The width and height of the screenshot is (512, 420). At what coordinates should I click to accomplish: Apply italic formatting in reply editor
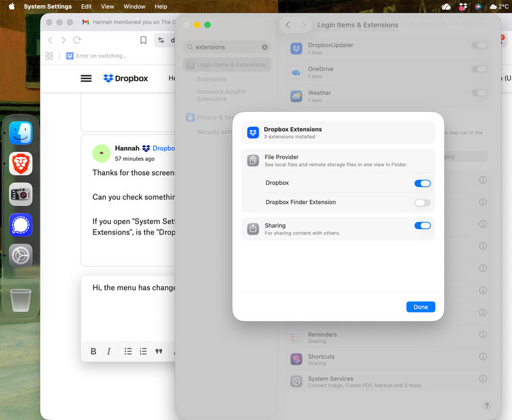coord(109,351)
